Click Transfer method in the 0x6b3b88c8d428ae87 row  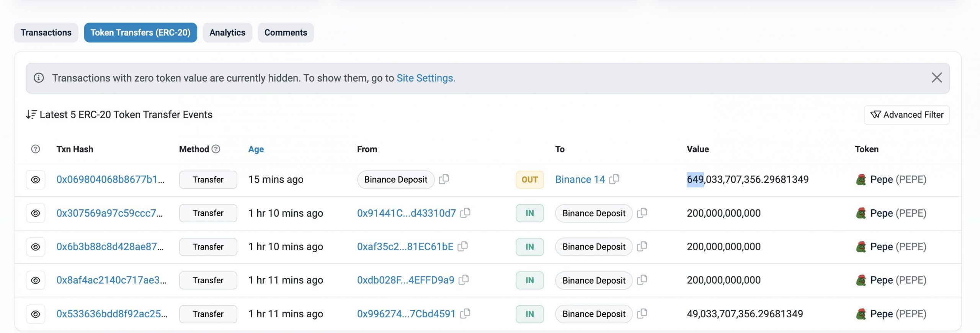click(208, 247)
